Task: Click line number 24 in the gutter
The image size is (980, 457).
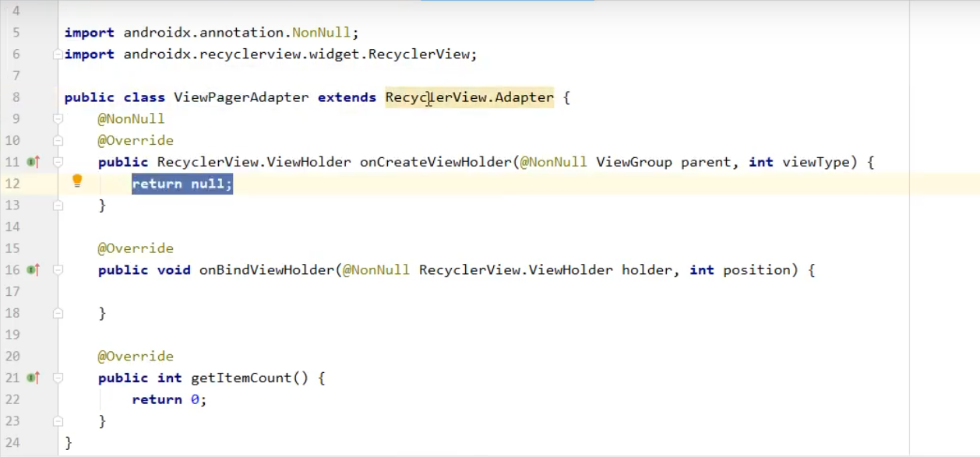Action: (x=12, y=442)
